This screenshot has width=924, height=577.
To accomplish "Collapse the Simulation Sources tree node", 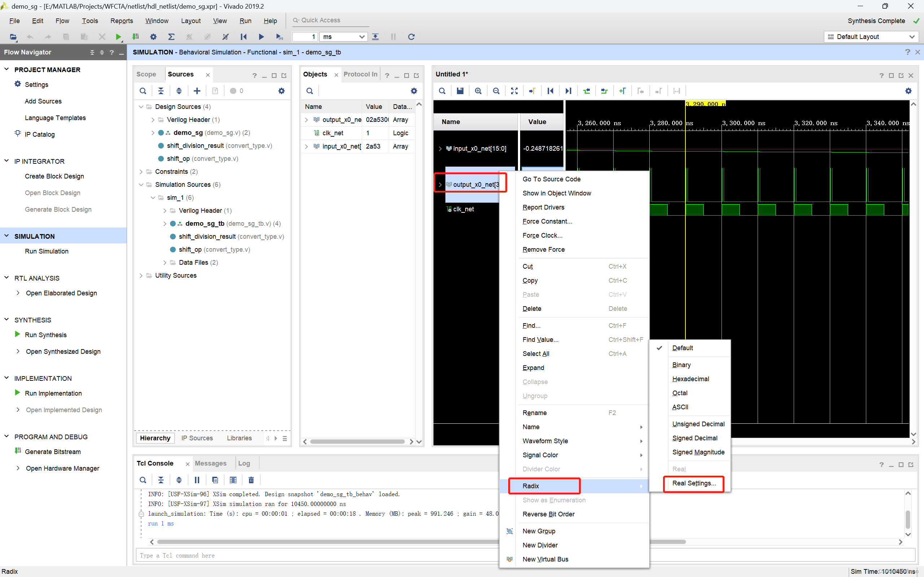I will click(x=141, y=184).
